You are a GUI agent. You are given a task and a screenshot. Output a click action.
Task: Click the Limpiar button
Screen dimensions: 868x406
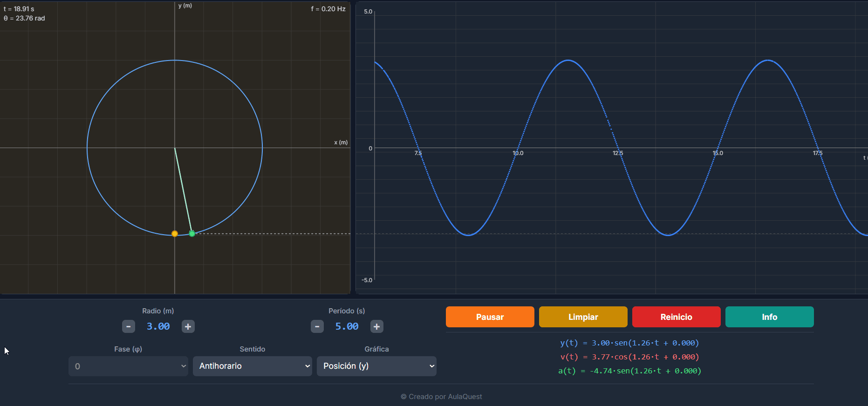tap(583, 317)
